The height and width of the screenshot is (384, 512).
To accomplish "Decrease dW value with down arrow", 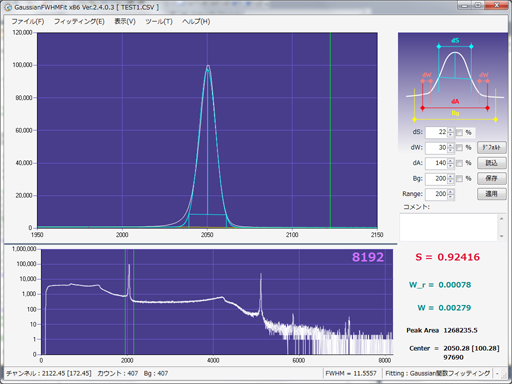I will tap(451, 150).
